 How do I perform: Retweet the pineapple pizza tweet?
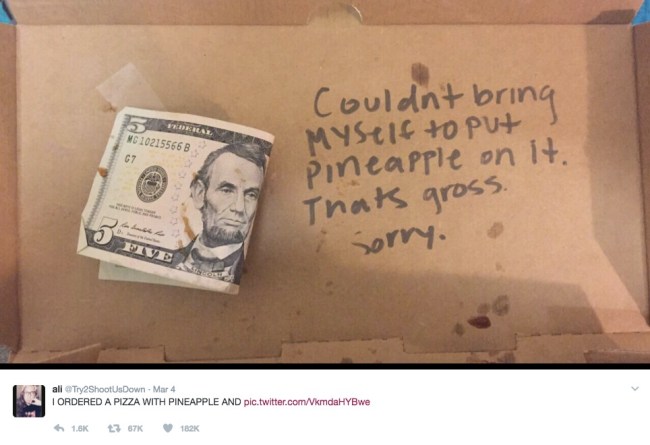(x=114, y=428)
